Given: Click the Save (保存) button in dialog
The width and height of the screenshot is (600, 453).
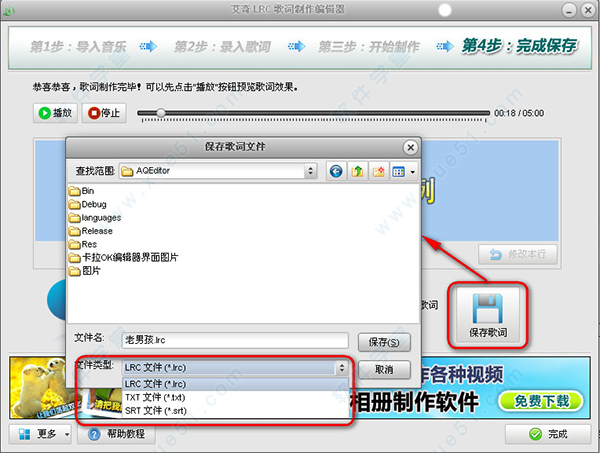Looking at the screenshot, I should (x=384, y=342).
